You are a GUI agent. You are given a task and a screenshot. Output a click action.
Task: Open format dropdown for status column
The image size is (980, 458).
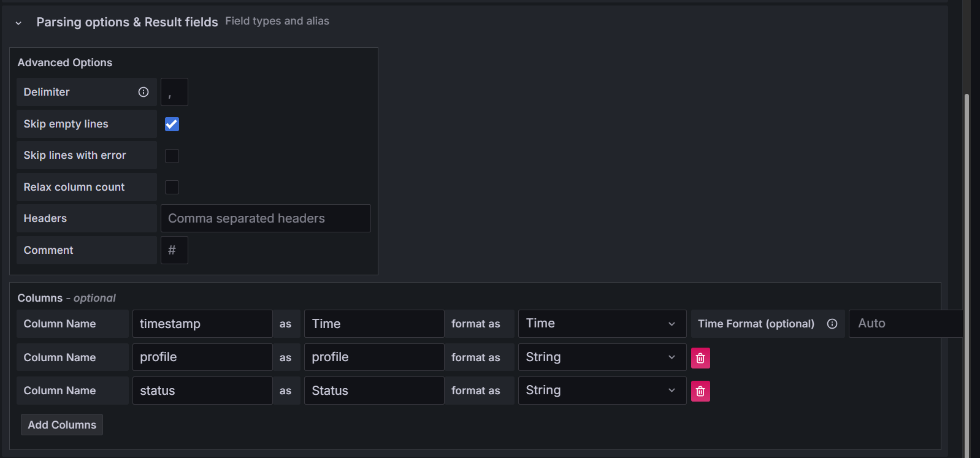click(x=602, y=391)
